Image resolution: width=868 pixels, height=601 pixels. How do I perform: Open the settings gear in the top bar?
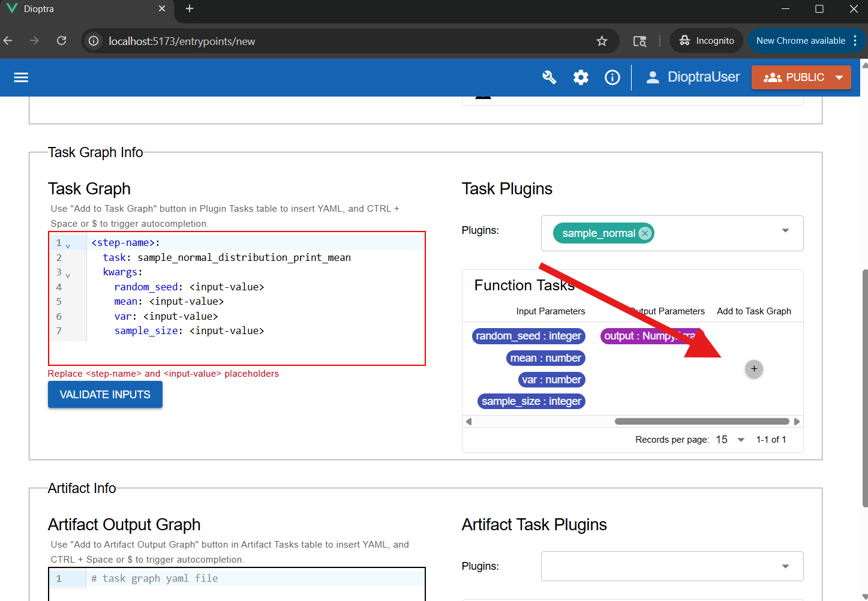pyautogui.click(x=580, y=77)
